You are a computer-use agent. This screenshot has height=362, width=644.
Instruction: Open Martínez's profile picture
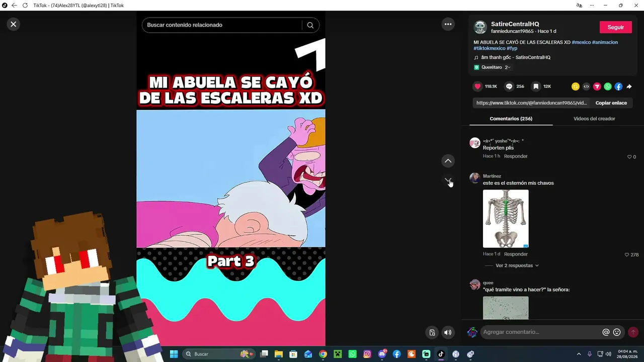[x=475, y=178]
